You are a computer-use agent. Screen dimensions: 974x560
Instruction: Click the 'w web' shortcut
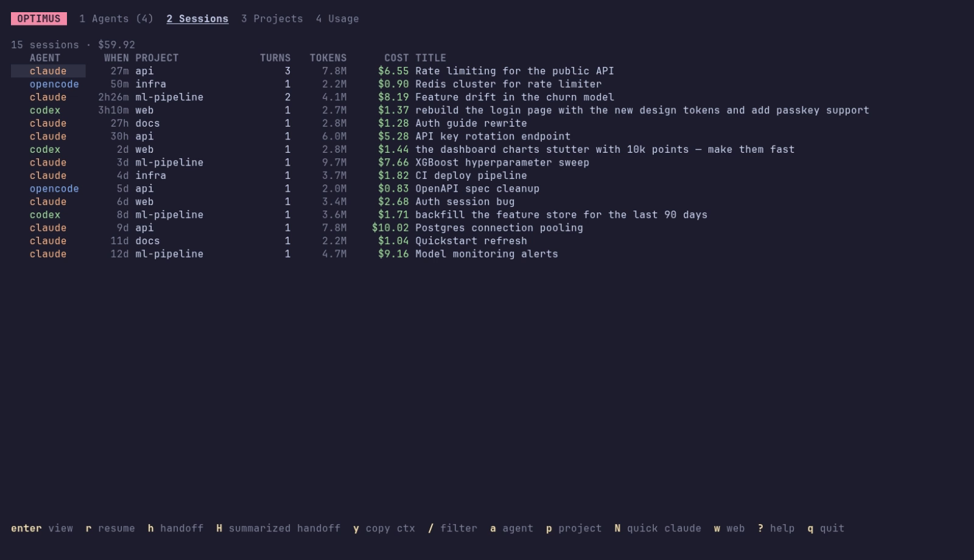pyautogui.click(x=729, y=528)
